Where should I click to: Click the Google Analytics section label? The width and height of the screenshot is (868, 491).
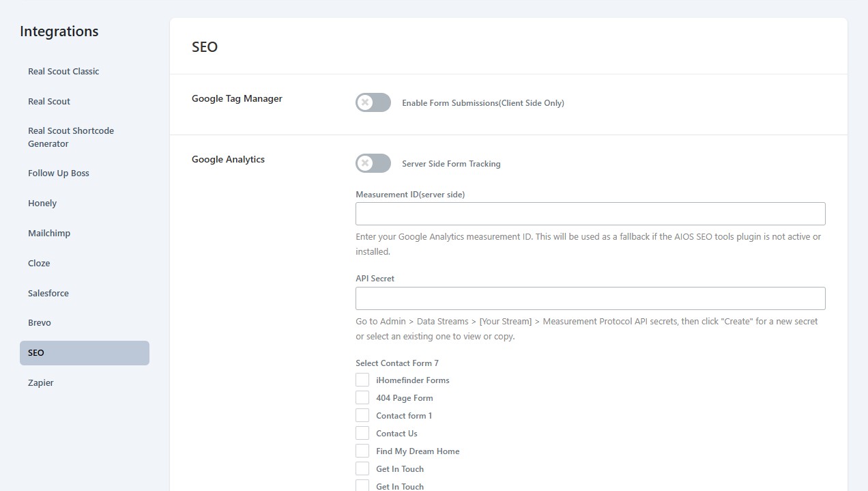point(228,159)
